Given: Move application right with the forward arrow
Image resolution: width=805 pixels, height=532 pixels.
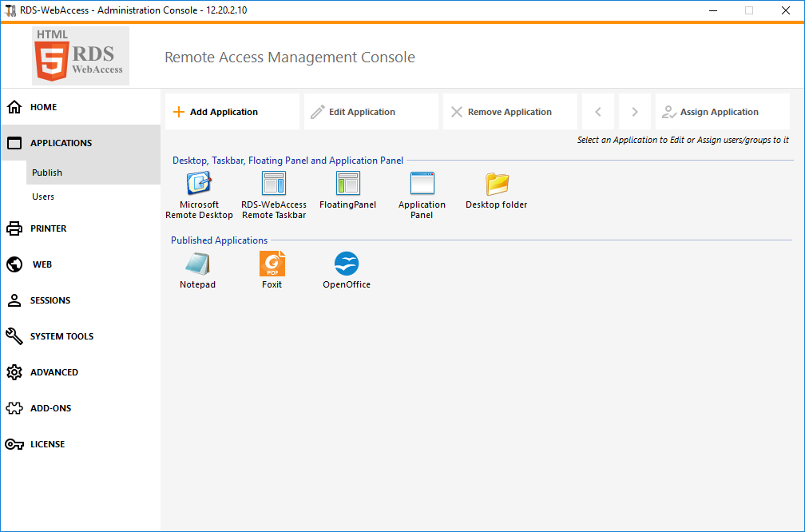Looking at the screenshot, I should (635, 112).
